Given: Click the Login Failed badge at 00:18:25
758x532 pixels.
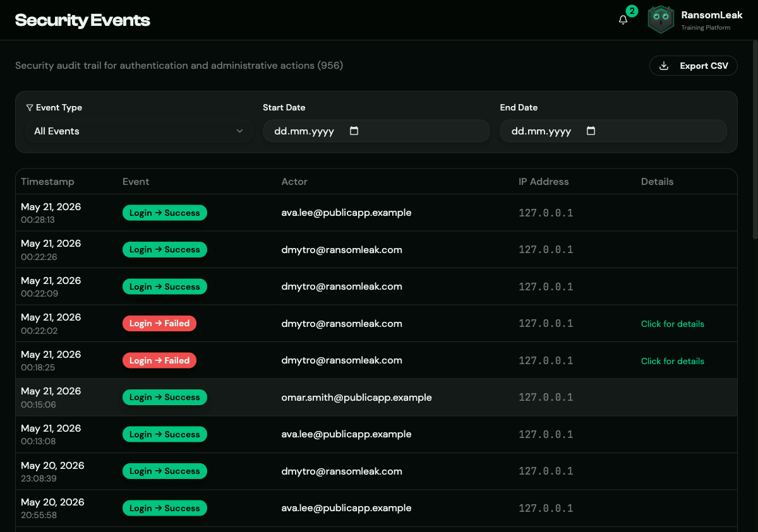Looking at the screenshot, I should (160, 360).
